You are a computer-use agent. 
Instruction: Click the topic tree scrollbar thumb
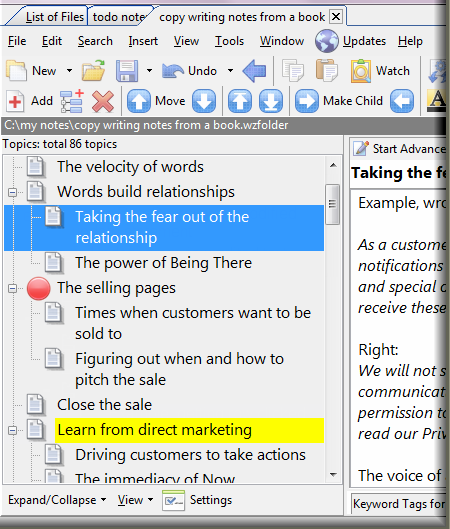click(x=333, y=204)
